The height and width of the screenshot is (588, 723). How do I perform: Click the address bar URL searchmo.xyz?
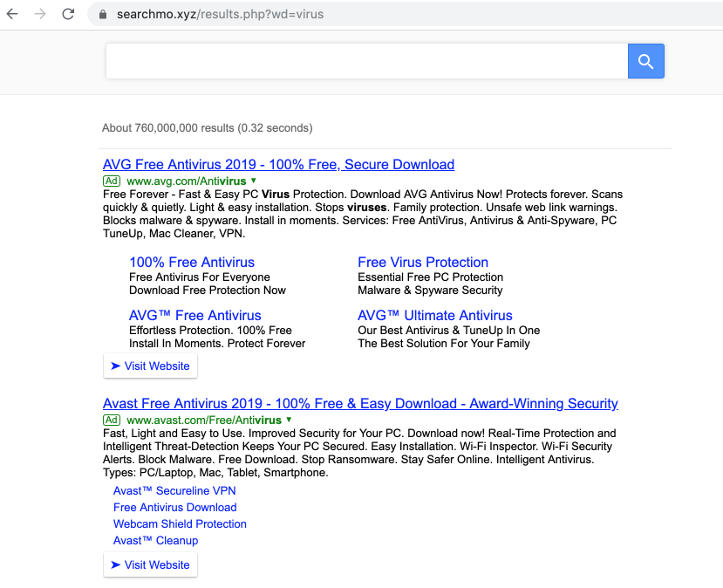(219, 15)
